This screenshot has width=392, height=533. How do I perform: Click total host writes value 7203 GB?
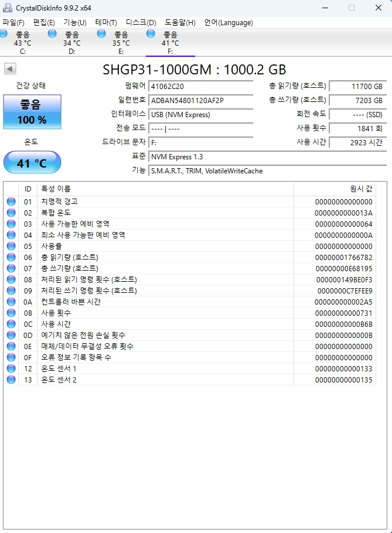[358, 101]
